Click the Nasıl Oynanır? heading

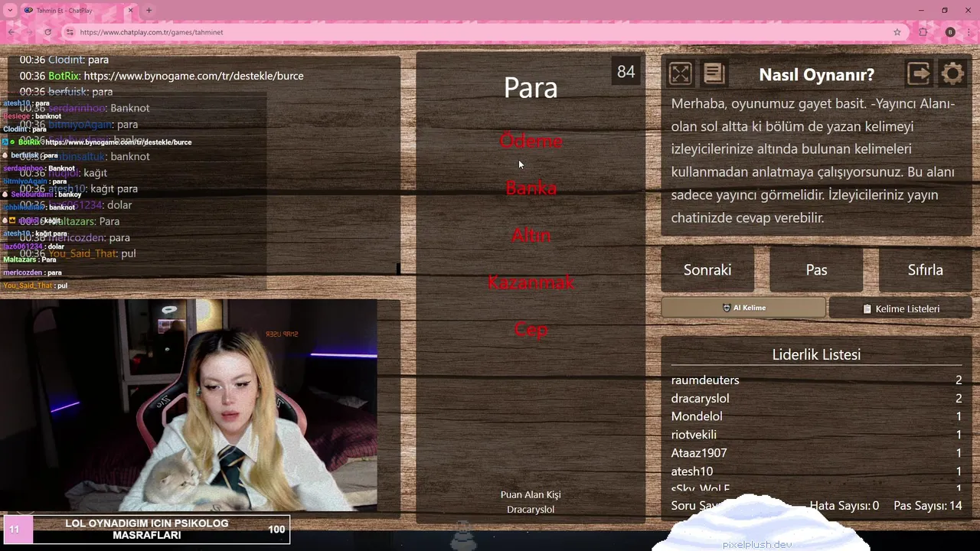816,74
